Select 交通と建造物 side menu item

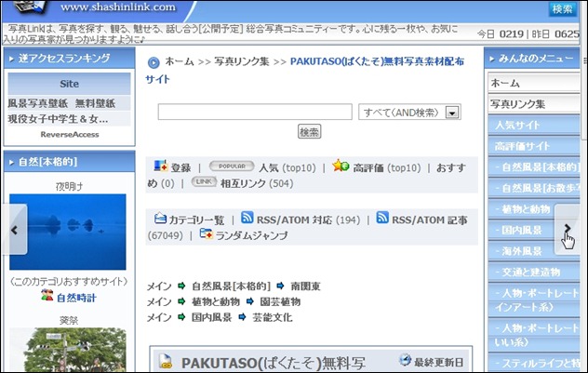534,272
